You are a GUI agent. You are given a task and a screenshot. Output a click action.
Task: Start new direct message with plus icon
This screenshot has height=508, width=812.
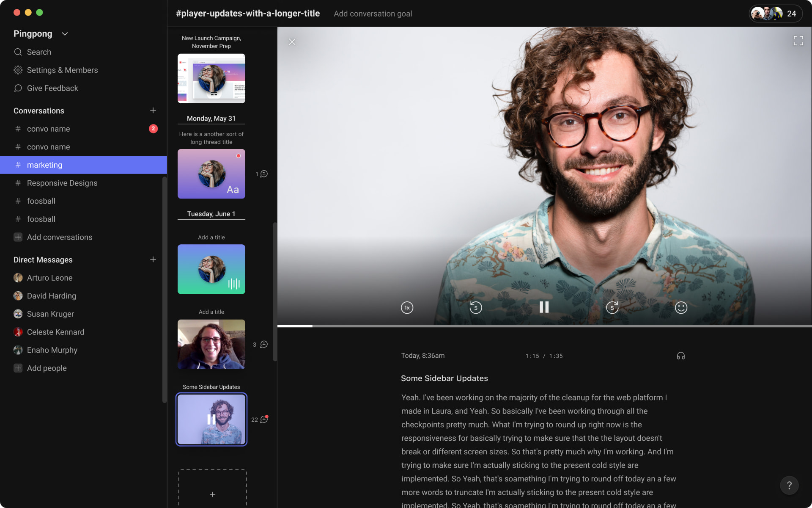pos(153,260)
